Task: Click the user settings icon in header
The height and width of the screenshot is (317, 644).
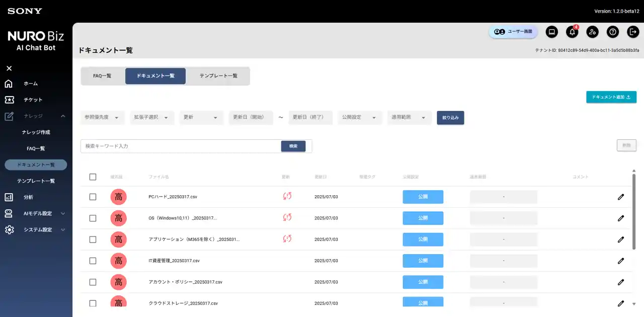Action: pos(592,32)
